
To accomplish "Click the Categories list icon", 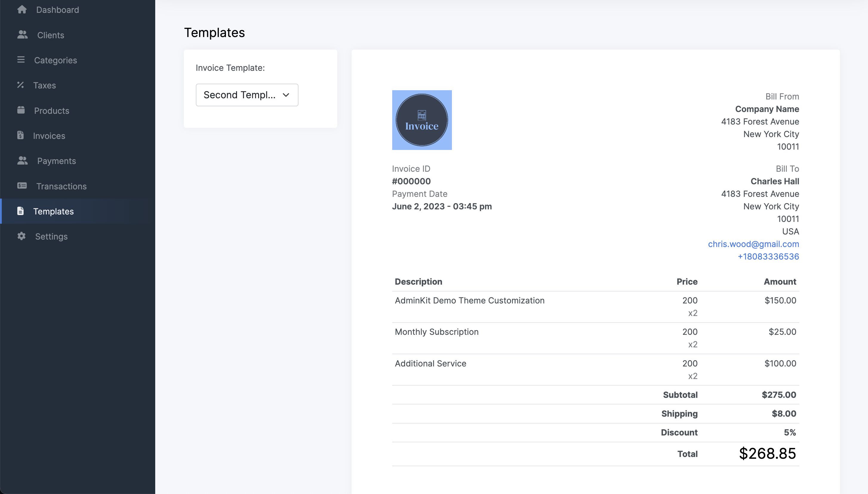I will click(x=21, y=60).
